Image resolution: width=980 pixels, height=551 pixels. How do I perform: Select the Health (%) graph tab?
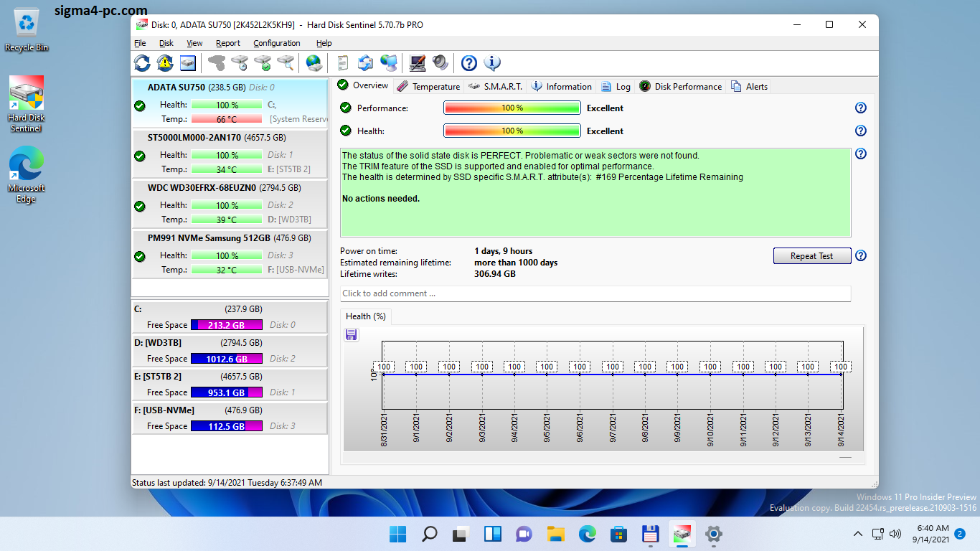pos(366,316)
